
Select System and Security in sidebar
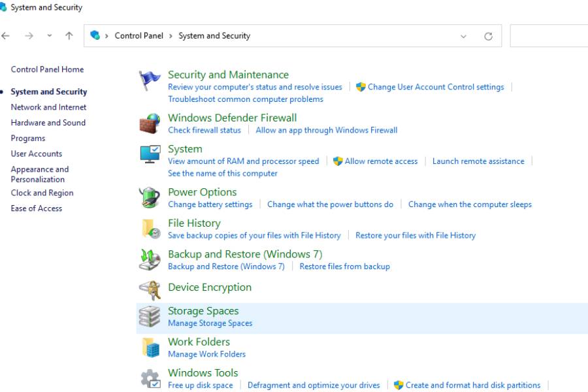[x=49, y=92]
